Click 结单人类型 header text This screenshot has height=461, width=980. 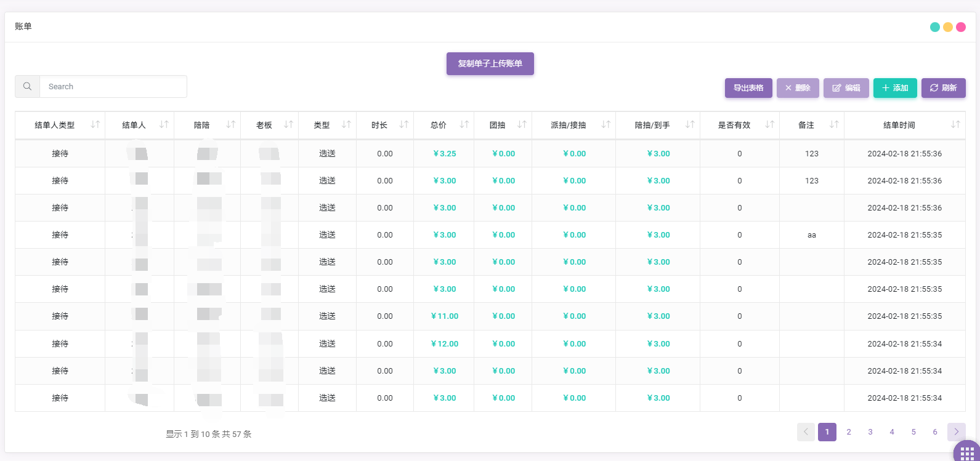pyautogui.click(x=55, y=125)
